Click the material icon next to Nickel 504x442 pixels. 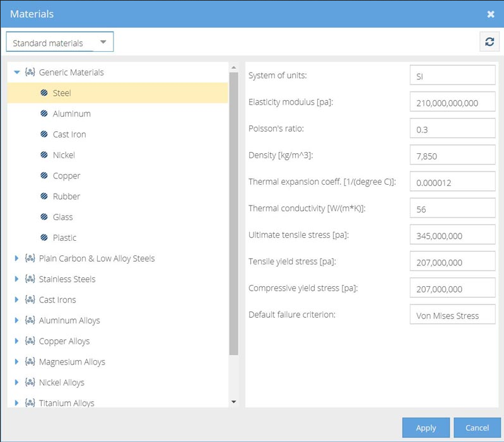click(x=44, y=155)
